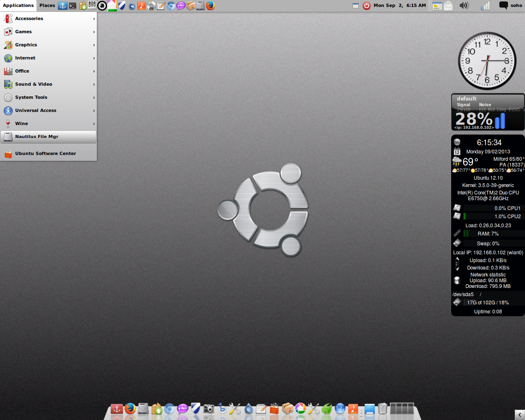525x420 pixels.
Task: Click the Ubuntu Software Center bag in the dock
Action: (274, 409)
